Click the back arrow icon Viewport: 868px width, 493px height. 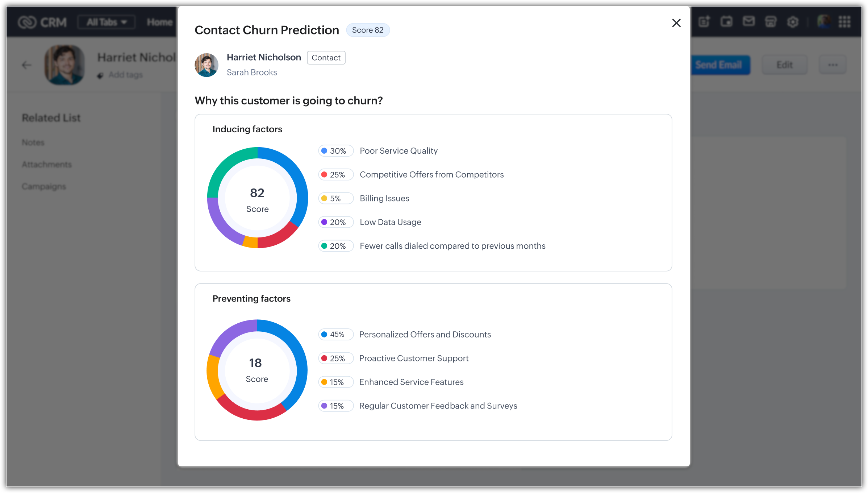coord(26,65)
